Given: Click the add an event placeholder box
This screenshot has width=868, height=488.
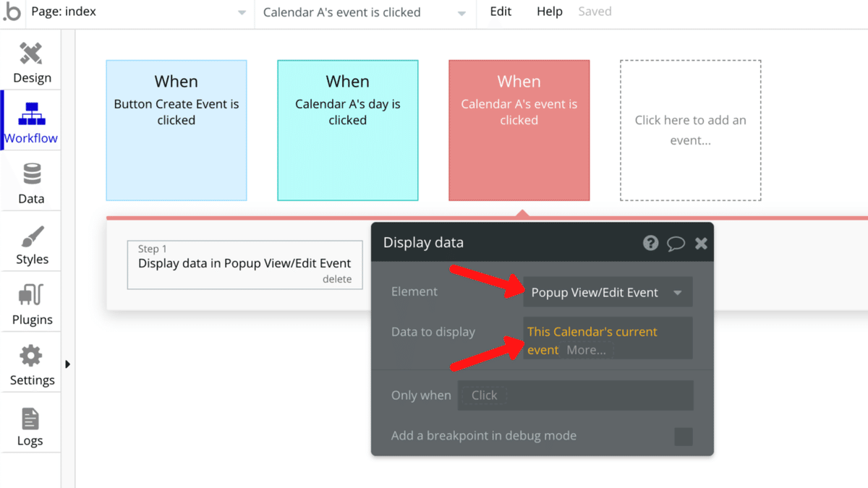Looking at the screenshot, I should 690,130.
